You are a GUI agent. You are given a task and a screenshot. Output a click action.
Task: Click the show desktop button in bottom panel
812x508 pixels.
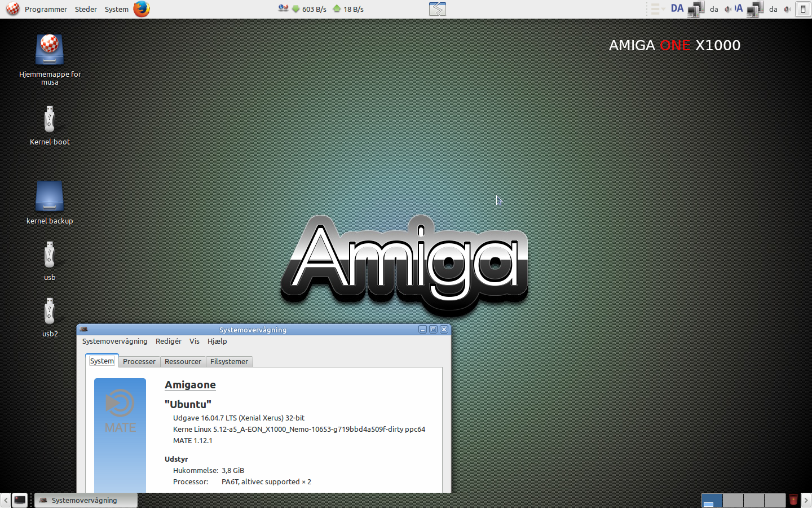[20, 500]
